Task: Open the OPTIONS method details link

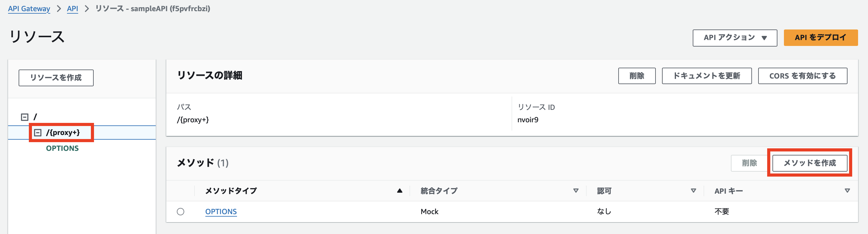Action: (x=221, y=211)
